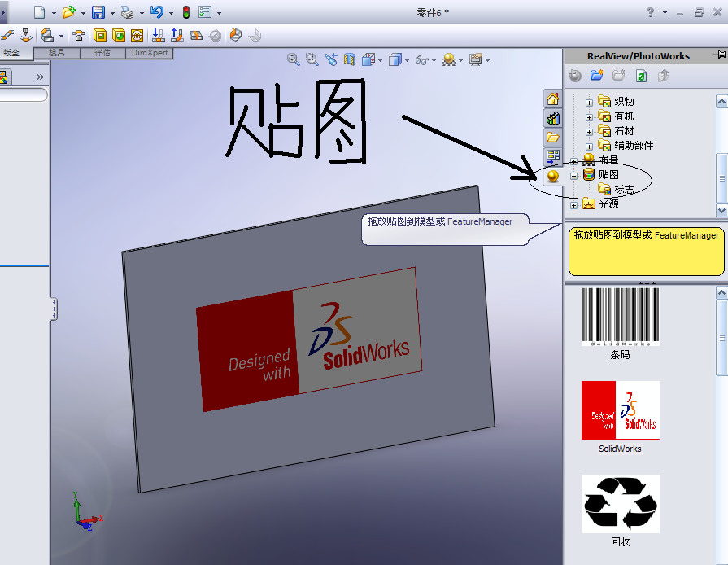Open the Design Library books tab
Screen dimensions: 728x565
tap(552, 118)
